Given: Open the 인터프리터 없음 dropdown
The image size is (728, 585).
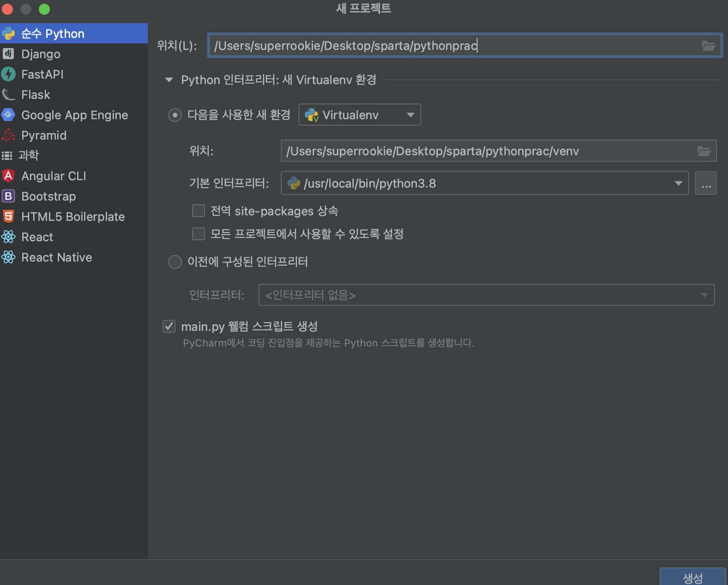Looking at the screenshot, I should (x=486, y=295).
